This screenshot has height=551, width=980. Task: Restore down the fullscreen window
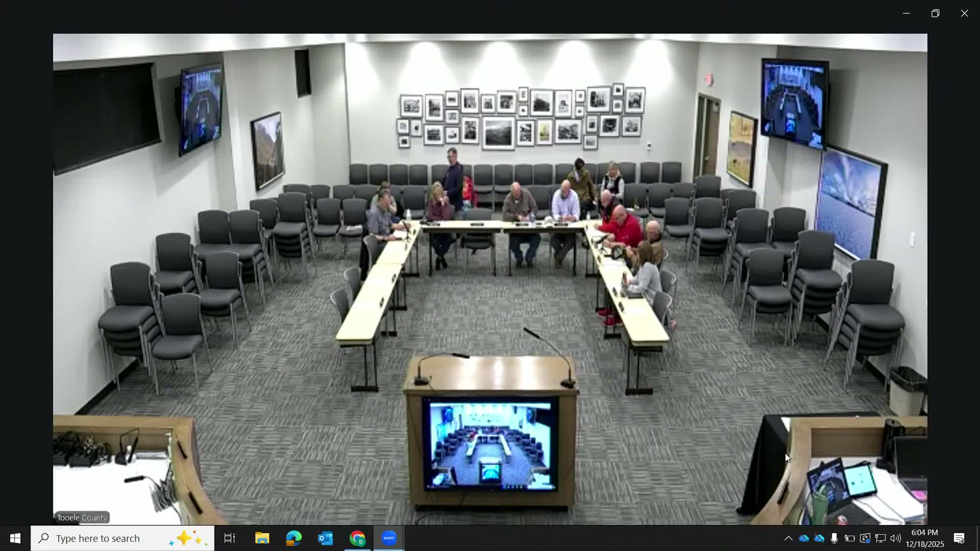pyautogui.click(x=936, y=13)
